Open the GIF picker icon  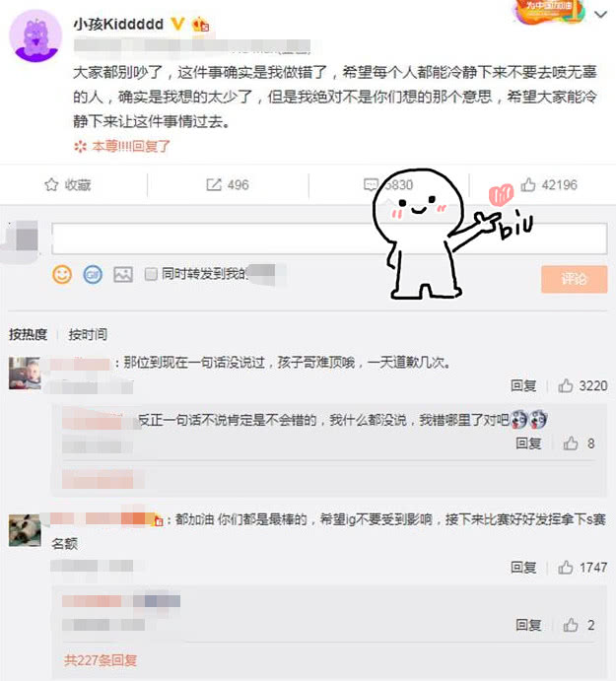pos(93,275)
